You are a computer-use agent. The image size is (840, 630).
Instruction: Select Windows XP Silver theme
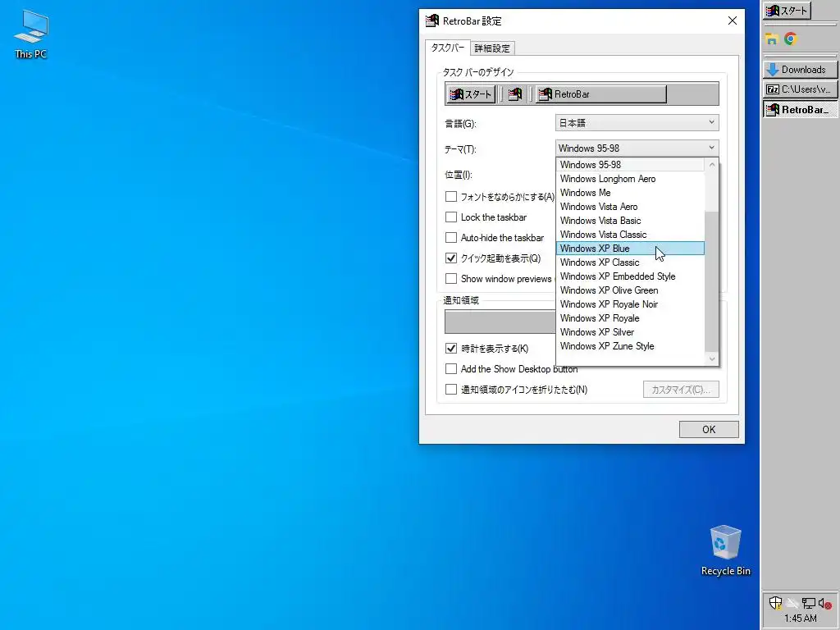(x=631, y=331)
